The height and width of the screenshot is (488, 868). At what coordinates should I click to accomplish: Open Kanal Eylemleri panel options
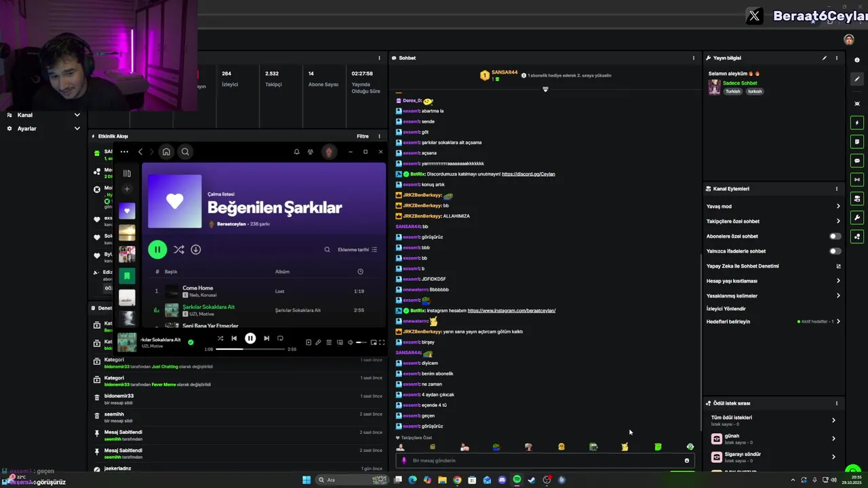click(837, 189)
